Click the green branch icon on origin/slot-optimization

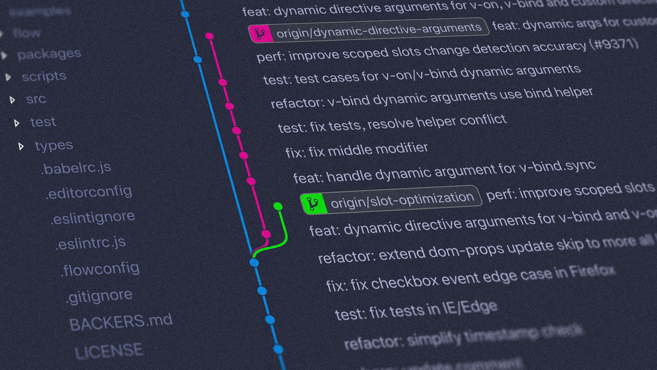(x=313, y=204)
